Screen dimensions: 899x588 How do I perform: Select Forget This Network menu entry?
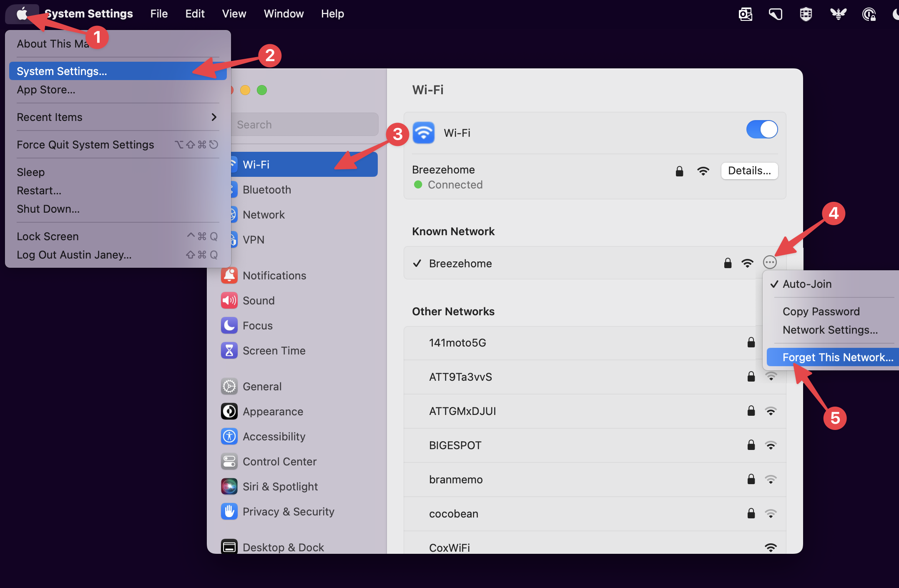[x=837, y=357]
